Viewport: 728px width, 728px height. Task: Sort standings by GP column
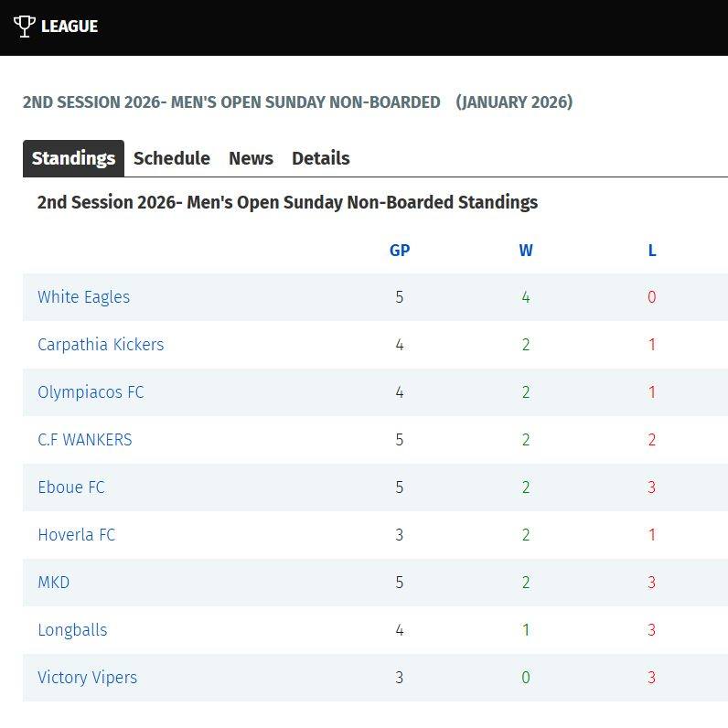400,251
